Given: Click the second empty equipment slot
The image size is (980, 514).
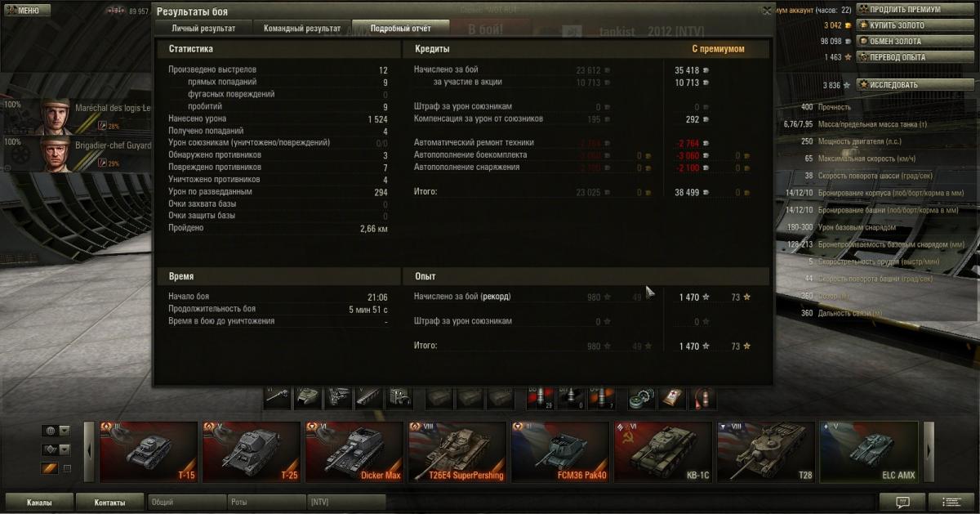Looking at the screenshot, I should point(470,397).
